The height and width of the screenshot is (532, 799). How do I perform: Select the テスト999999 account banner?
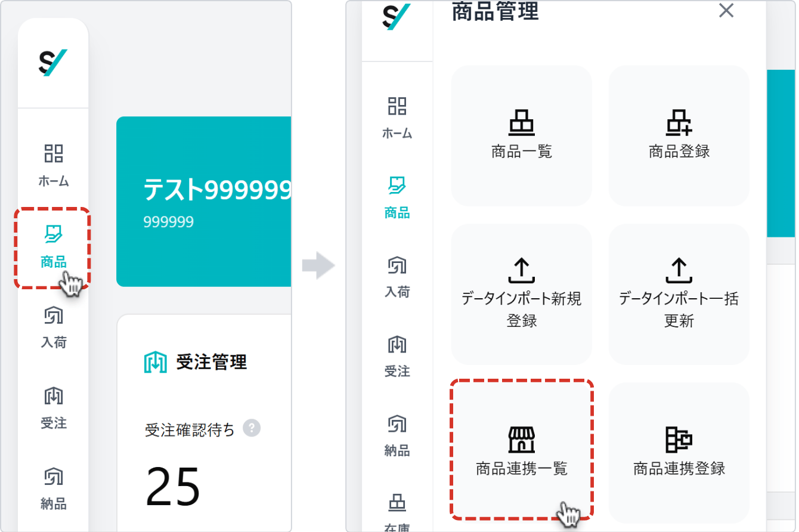204,202
